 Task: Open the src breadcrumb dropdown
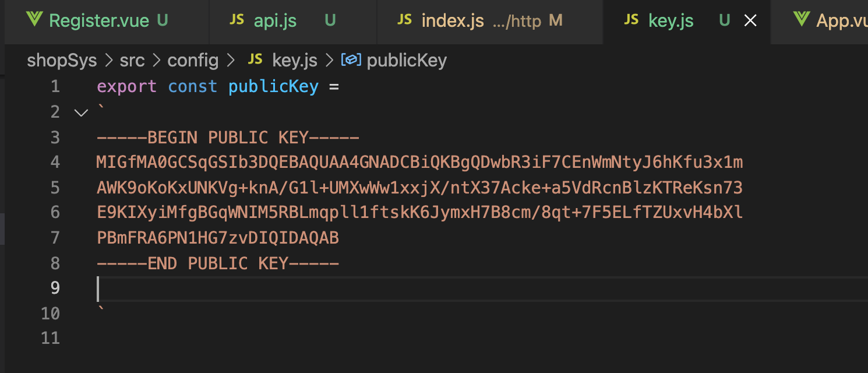point(132,60)
